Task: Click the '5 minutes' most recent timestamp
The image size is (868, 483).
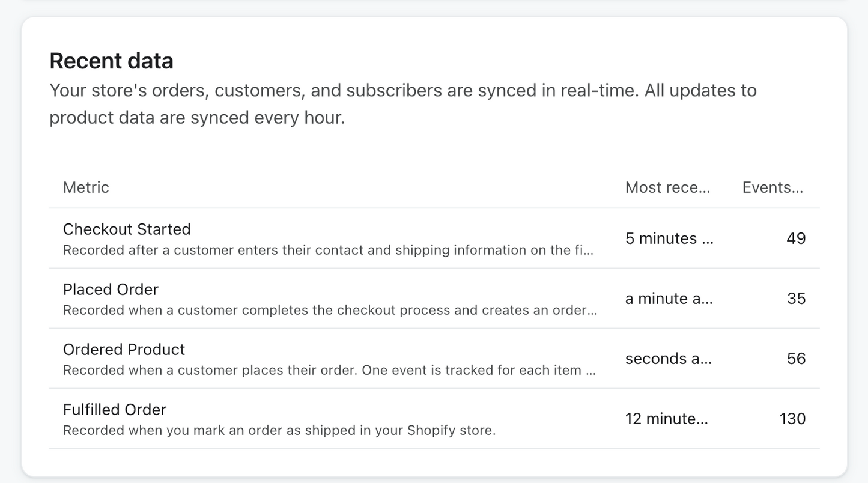Action: (669, 238)
